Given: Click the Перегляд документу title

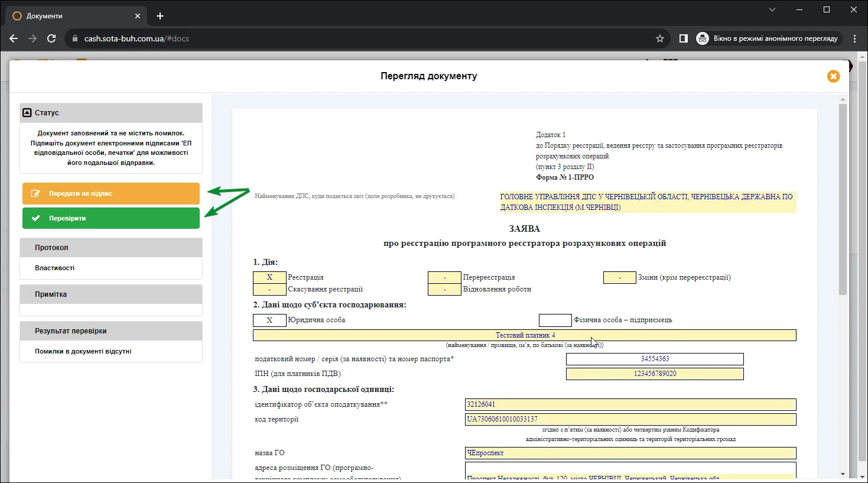Looking at the screenshot, I should pos(429,76).
